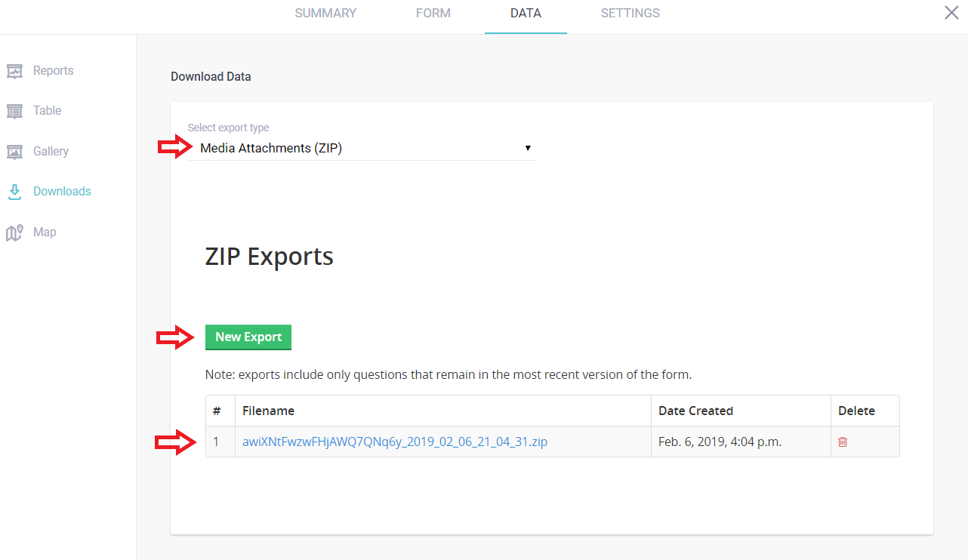Open the FORM tab
Image resolution: width=968 pixels, height=560 pixels.
433,14
